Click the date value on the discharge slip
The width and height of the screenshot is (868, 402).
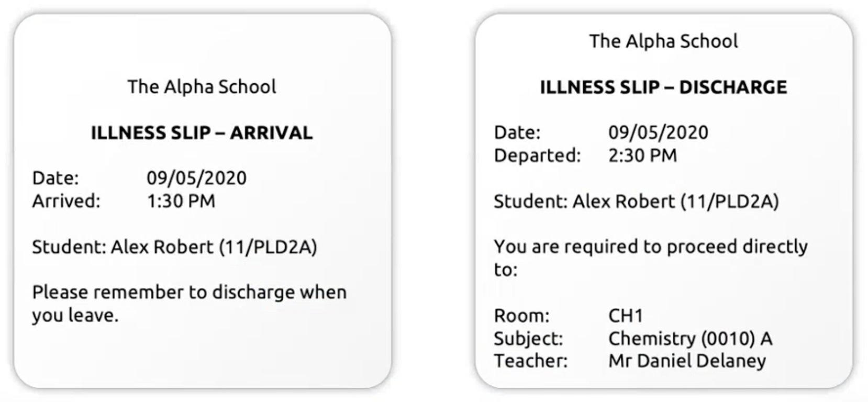658,133
